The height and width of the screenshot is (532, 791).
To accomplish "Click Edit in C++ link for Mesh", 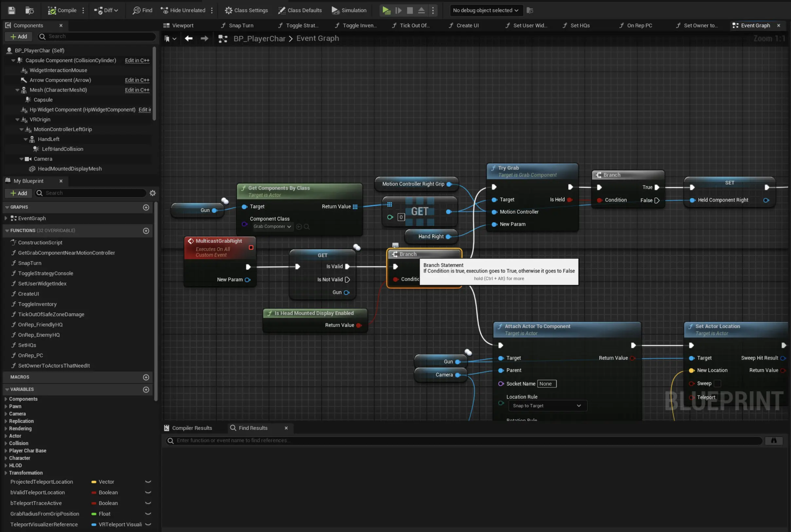I will coord(137,90).
